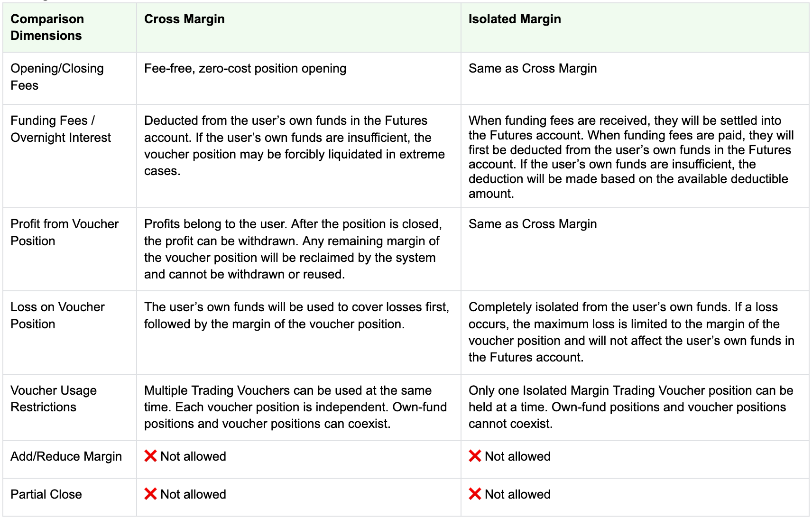This screenshot has height=519, width=812.
Task: Click the Loss on Voucher Position label
Action: 57,315
